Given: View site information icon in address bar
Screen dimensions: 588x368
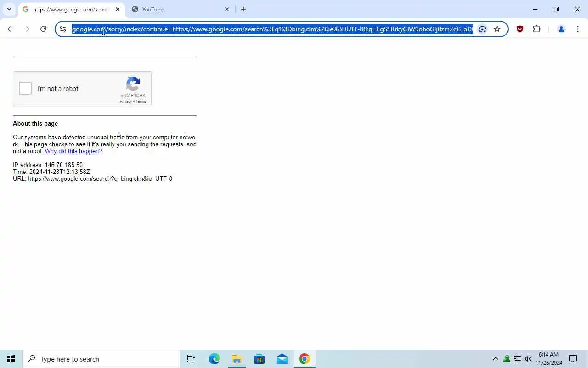Looking at the screenshot, I should (63, 29).
